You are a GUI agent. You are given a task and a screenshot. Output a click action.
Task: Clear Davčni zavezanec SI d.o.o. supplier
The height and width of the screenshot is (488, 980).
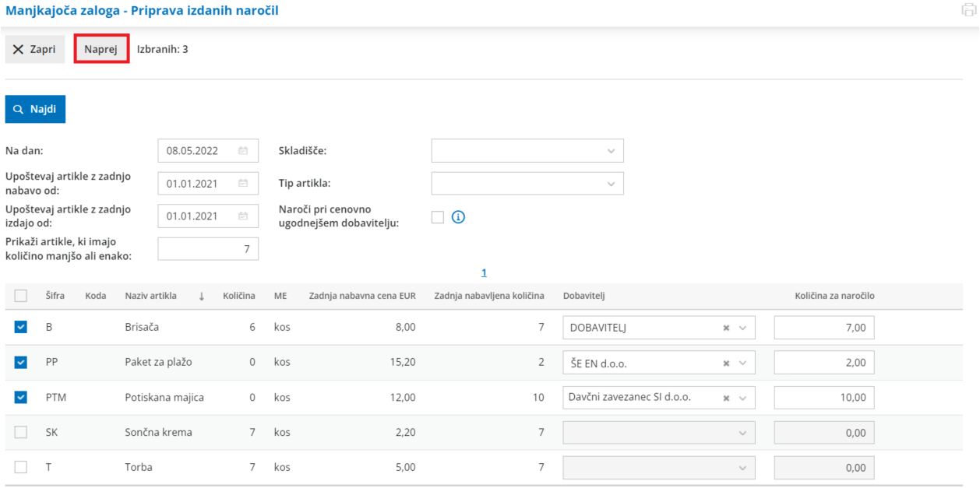(726, 398)
